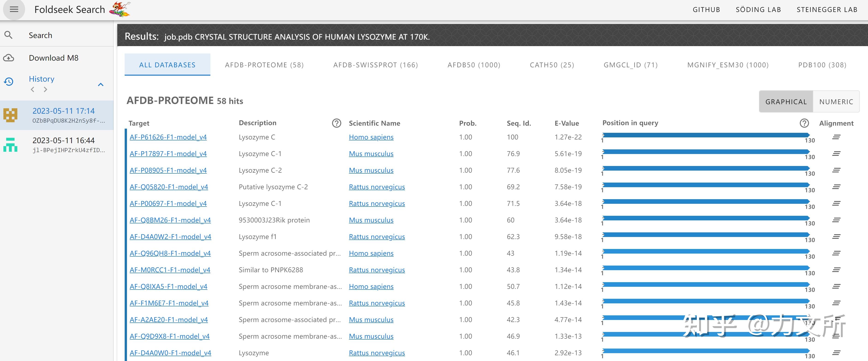Screen dimensions: 868x361
Task: Show alignment for AF-Q8BM26 row
Action: pos(836,220)
